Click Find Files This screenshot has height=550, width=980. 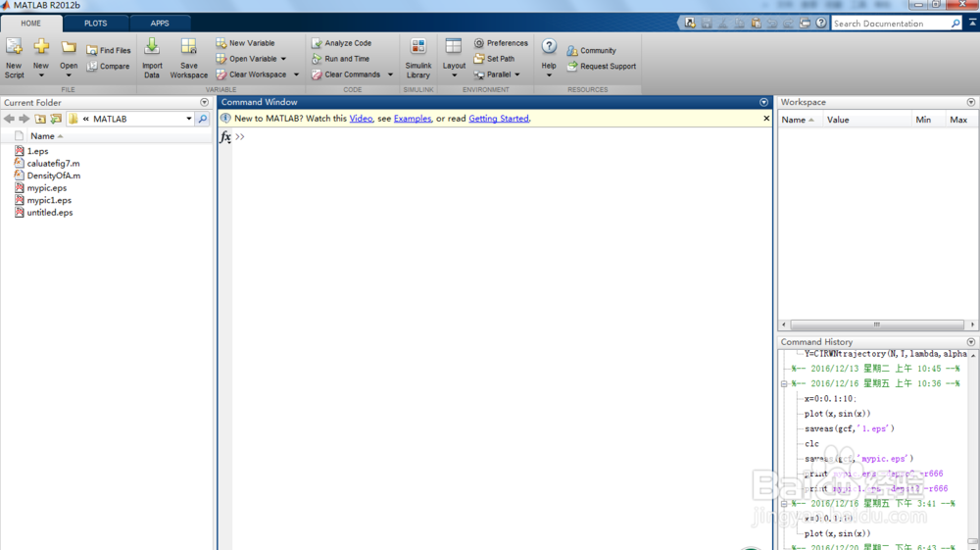pyautogui.click(x=109, y=50)
